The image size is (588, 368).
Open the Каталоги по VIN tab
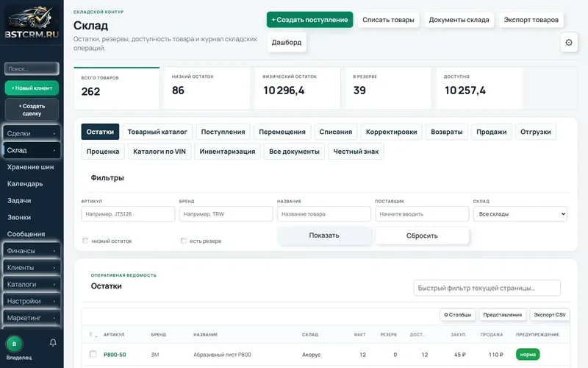[x=159, y=152]
